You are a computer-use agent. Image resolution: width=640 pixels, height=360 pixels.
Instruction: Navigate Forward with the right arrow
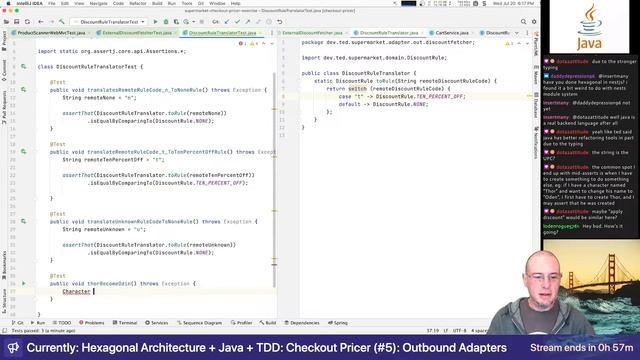[x=51, y=22]
